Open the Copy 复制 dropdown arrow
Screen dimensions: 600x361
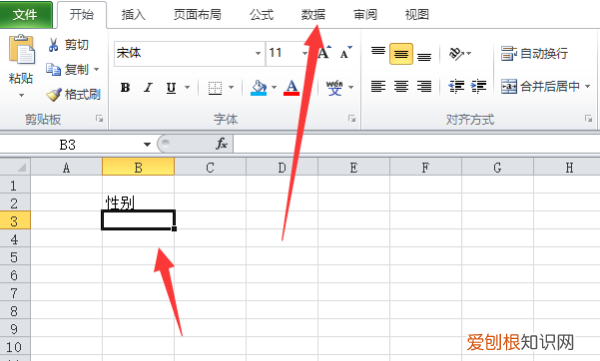tap(96, 70)
